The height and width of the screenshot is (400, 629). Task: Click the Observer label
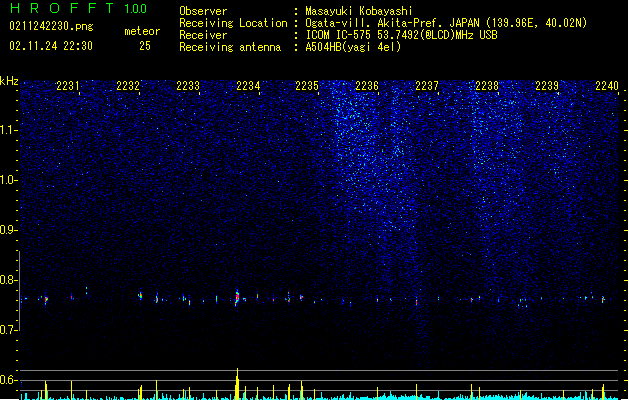[203, 11]
